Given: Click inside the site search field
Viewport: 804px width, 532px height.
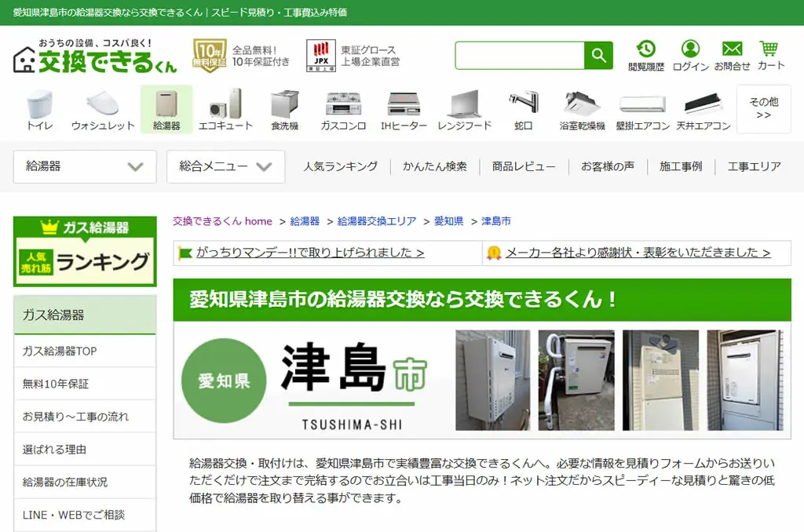Looking at the screenshot, I should [x=520, y=56].
